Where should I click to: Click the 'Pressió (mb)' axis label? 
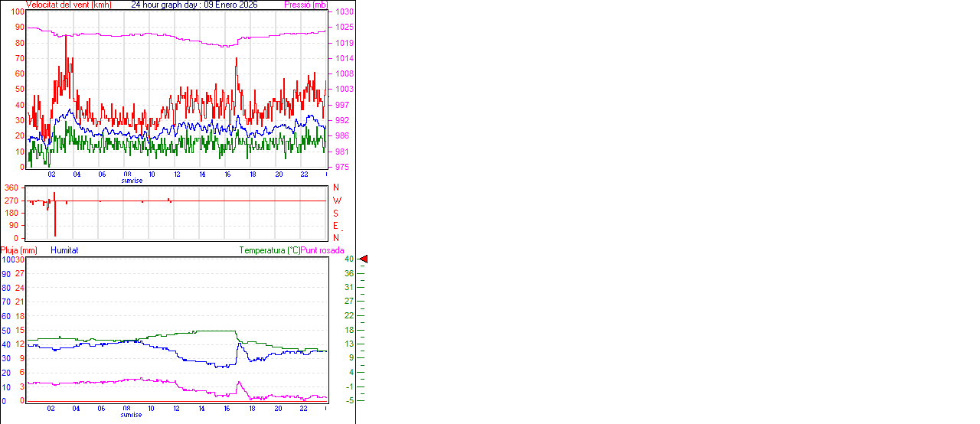pos(306,5)
